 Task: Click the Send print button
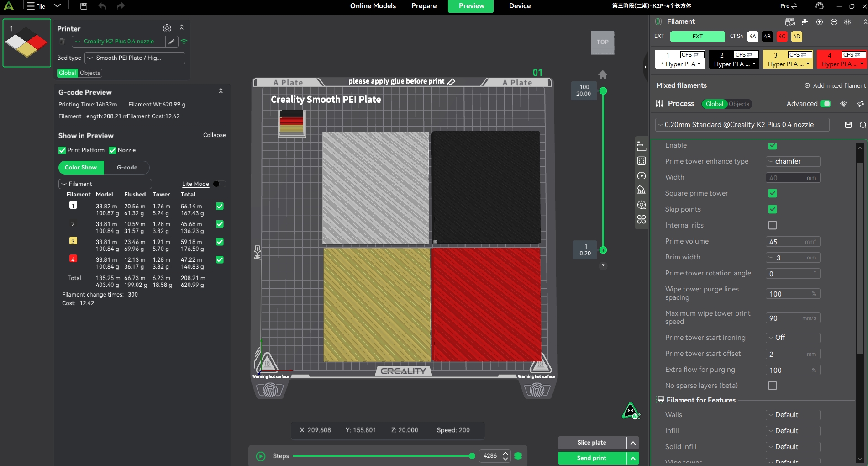(592, 458)
